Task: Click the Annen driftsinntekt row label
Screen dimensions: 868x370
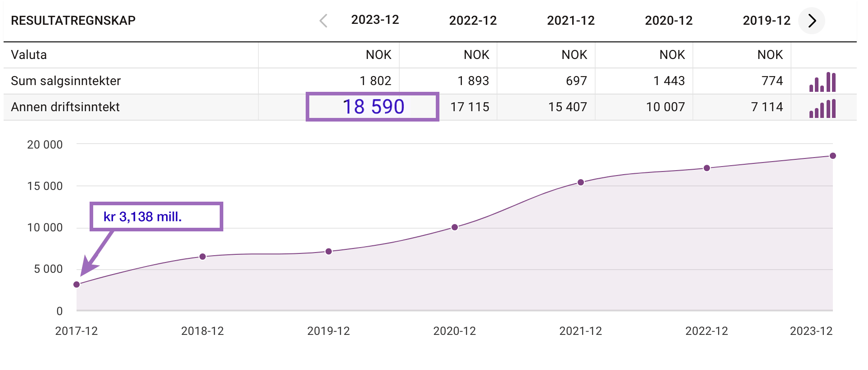Action: (x=65, y=107)
